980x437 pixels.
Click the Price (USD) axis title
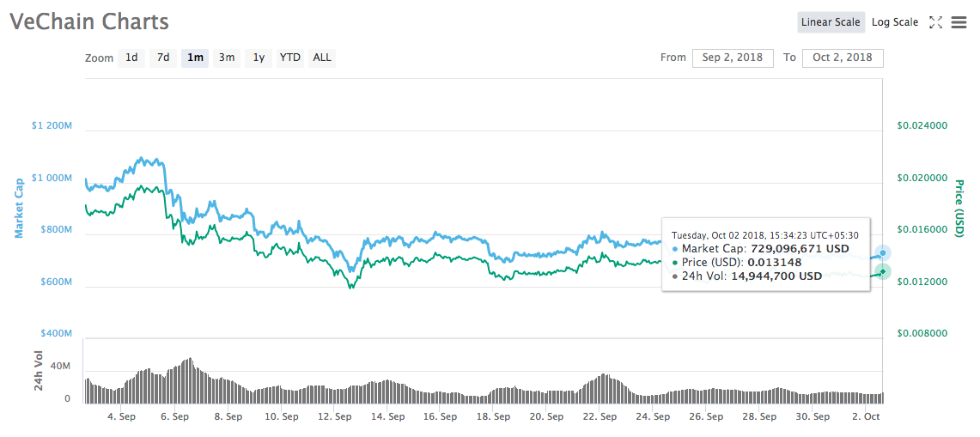pos(960,209)
